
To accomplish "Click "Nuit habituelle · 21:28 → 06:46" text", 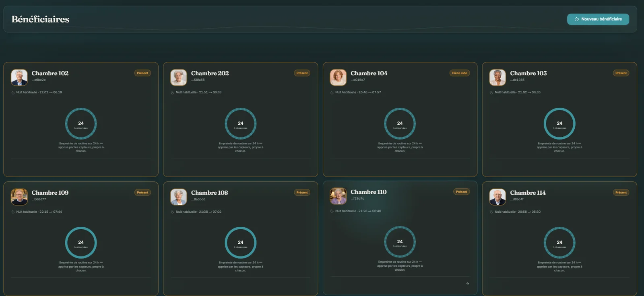I will tap(358, 211).
